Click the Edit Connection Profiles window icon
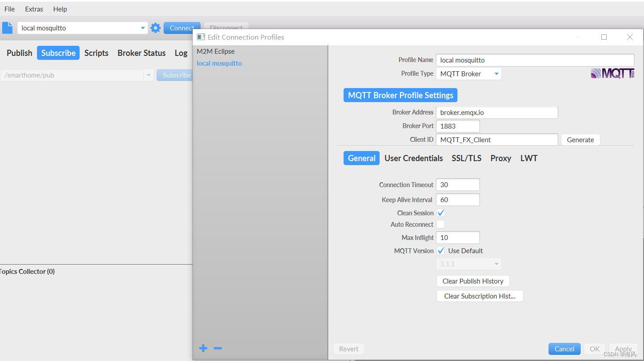 [201, 37]
